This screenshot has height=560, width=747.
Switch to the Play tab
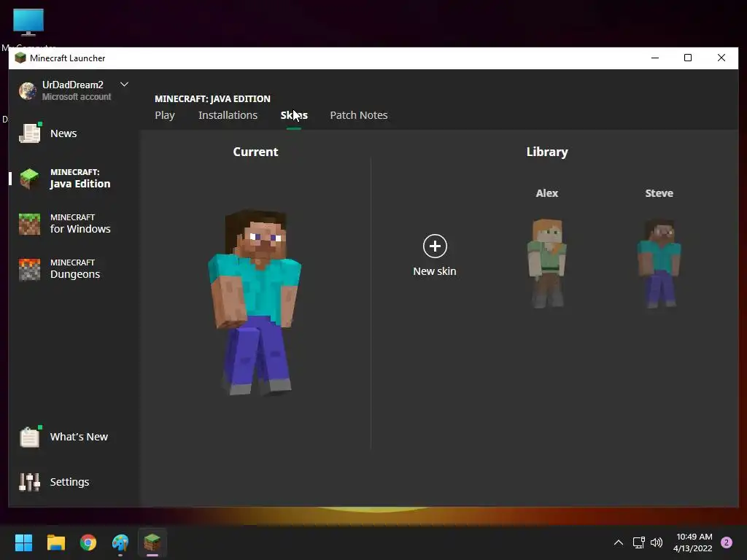(165, 115)
